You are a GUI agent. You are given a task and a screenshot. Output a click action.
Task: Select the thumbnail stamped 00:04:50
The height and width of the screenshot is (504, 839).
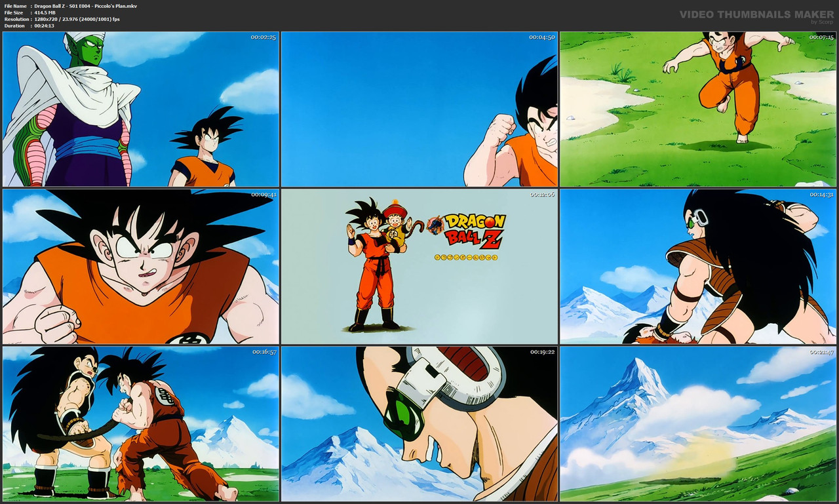point(419,109)
